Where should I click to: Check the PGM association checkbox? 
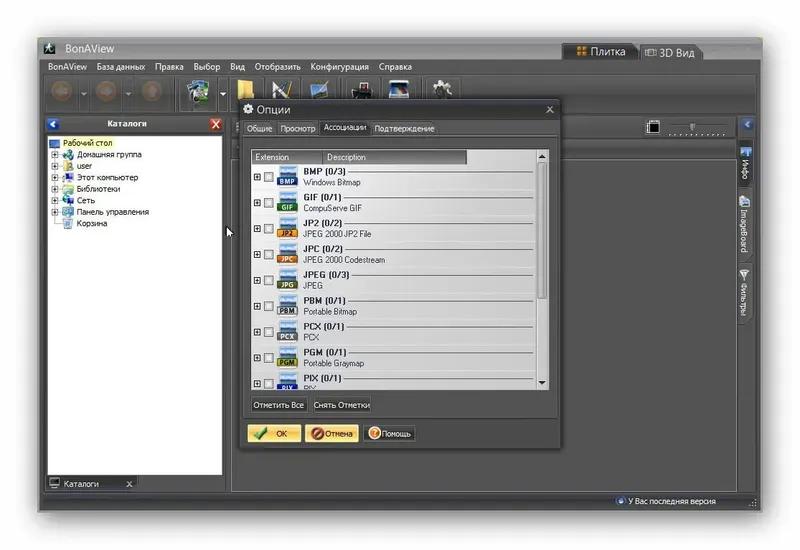[x=269, y=358]
